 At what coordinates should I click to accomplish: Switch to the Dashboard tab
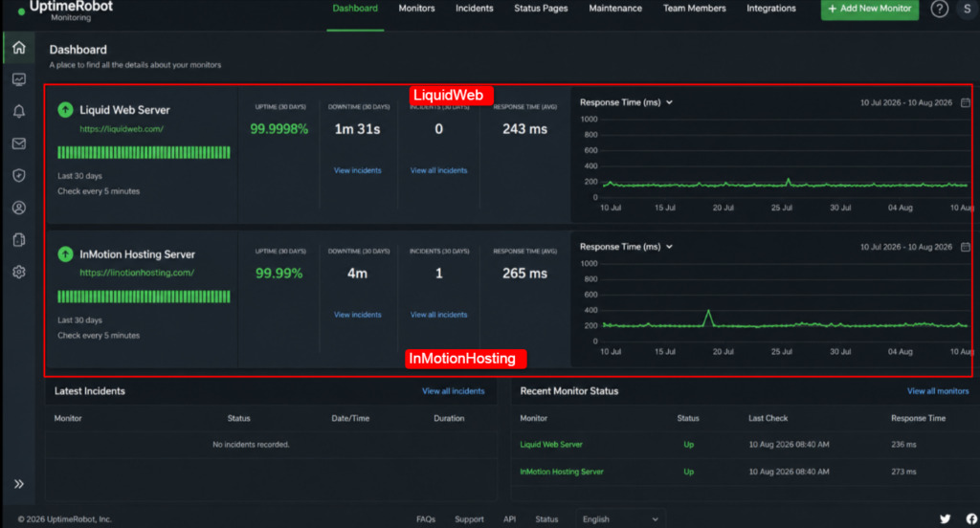[355, 9]
